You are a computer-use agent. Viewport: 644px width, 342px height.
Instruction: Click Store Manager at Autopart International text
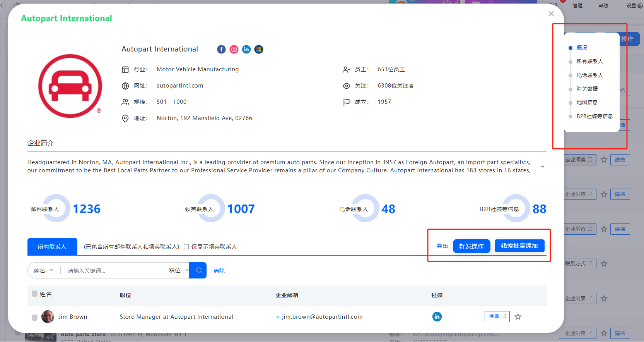tap(176, 317)
